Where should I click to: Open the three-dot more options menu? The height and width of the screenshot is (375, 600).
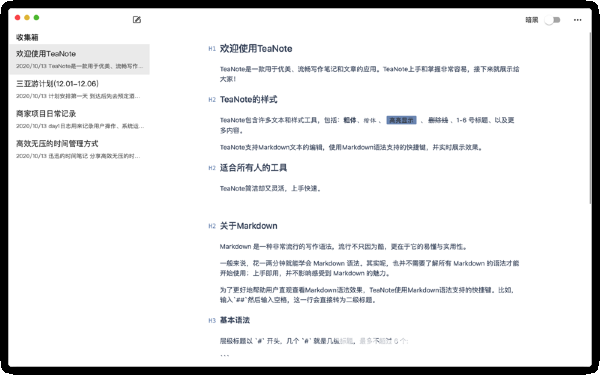tap(577, 20)
